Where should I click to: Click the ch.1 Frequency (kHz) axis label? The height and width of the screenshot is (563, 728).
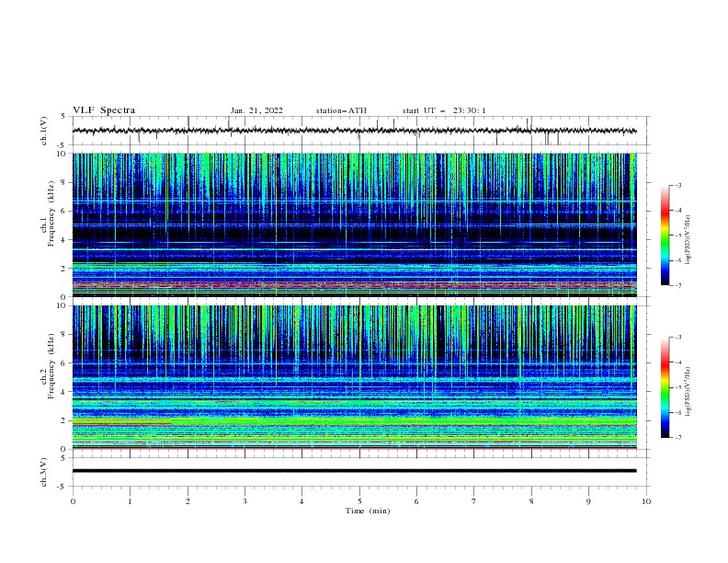(x=48, y=213)
